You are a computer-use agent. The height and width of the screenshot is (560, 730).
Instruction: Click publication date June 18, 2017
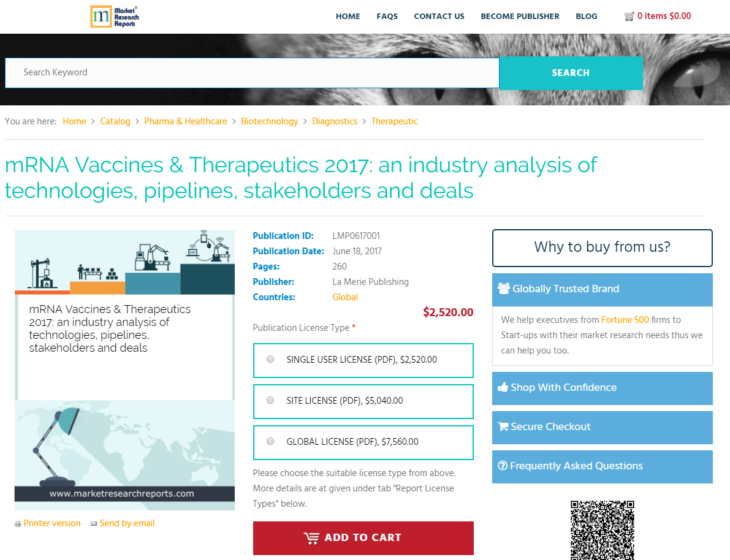pyautogui.click(x=357, y=251)
